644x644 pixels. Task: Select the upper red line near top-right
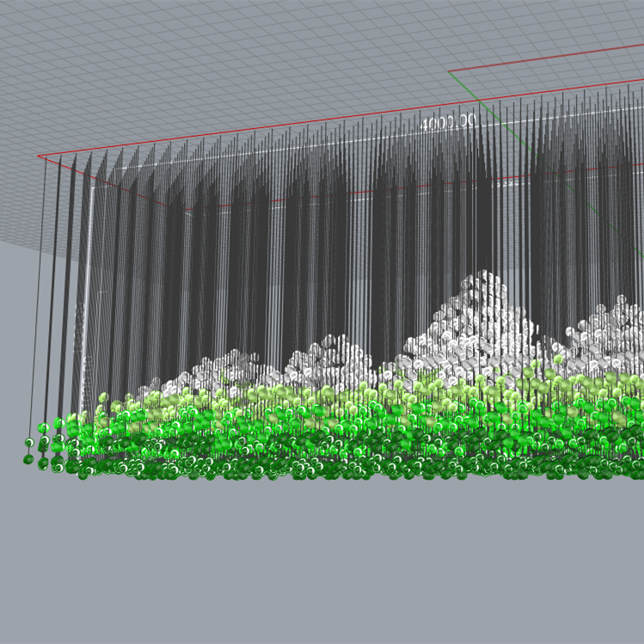pyautogui.click(x=550, y=58)
